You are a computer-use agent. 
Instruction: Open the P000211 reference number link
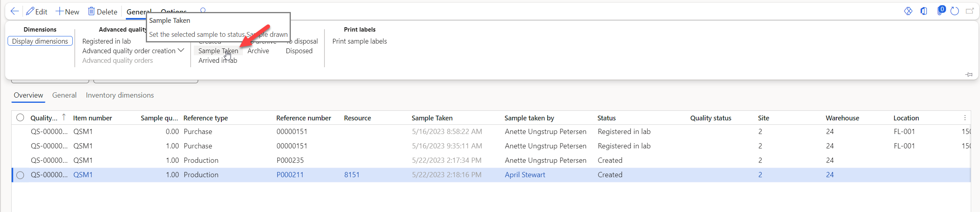(290, 175)
